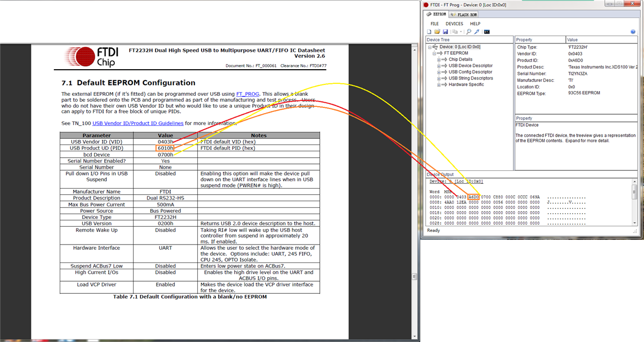Select the Chip Type property row
The image size is (644, 342).
[577, 47]
